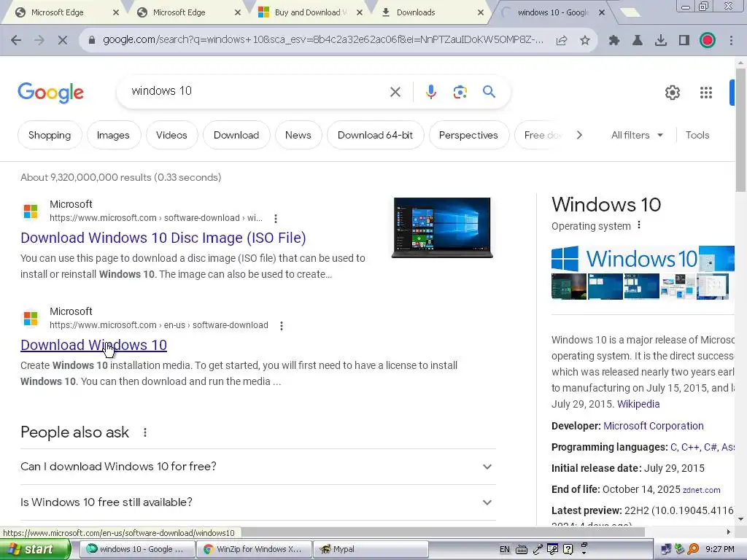Open a new browser tab
The image size is (747, 560).
coord(630,13)
